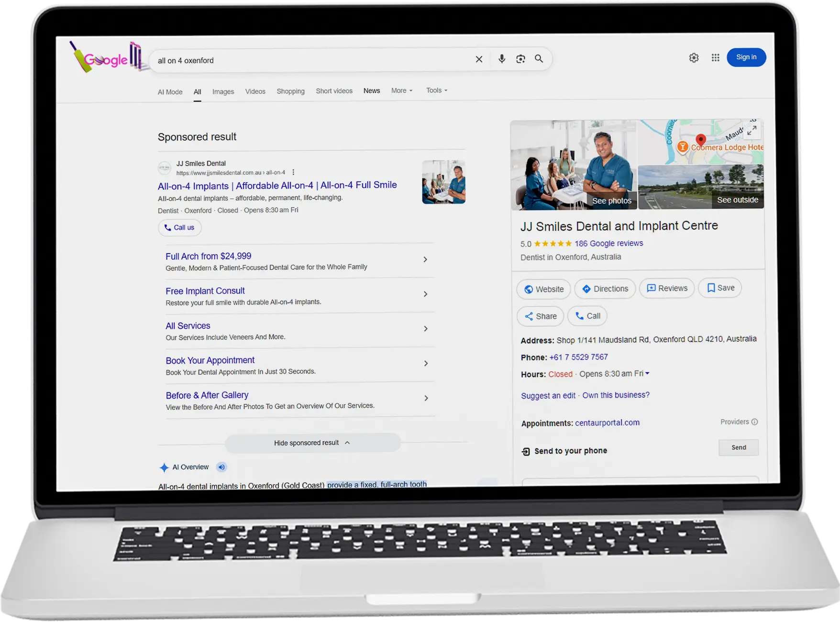
Task: Clear the search box with the X icon
Action: pyautogui.click(x=479, y=59)
